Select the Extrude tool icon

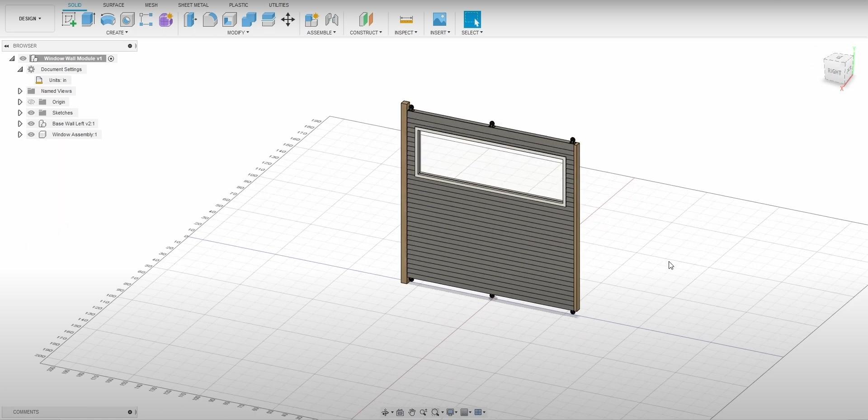[88, 19]
